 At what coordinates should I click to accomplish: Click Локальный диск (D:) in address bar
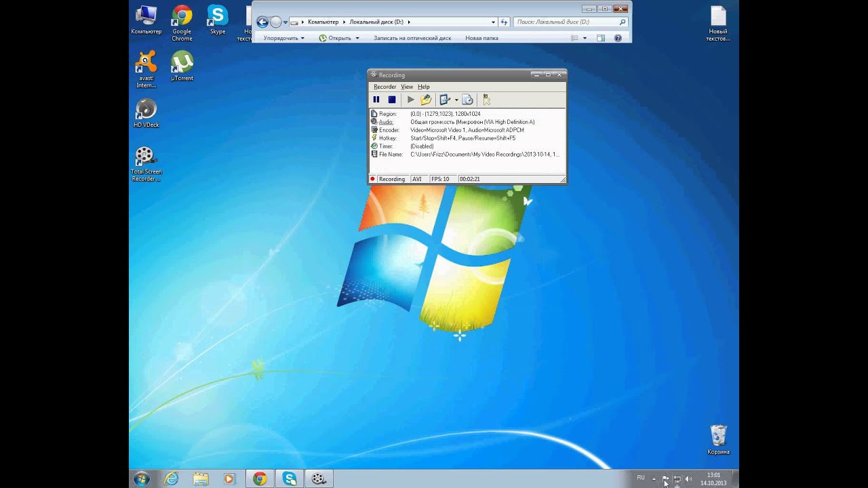coord(376,22)
